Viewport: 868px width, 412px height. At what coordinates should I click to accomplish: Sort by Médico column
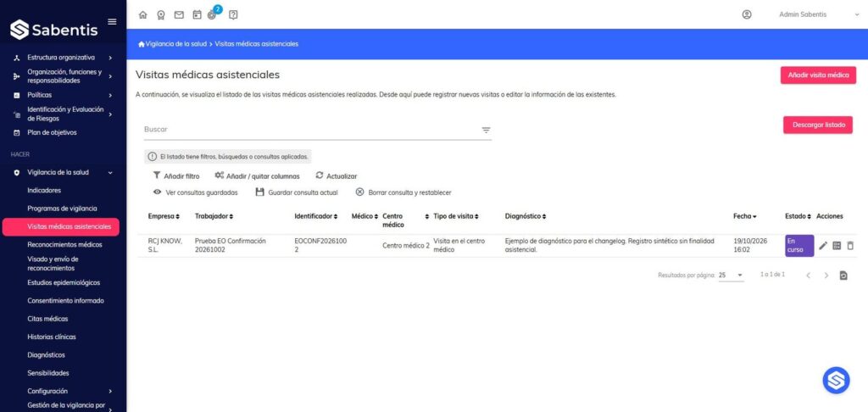364,216
